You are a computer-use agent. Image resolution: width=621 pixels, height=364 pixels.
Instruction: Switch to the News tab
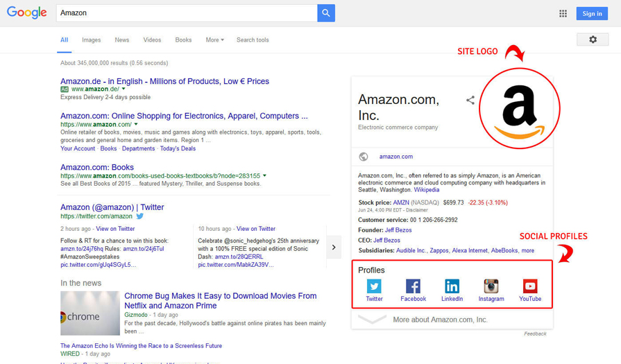[x=122, y=40]
